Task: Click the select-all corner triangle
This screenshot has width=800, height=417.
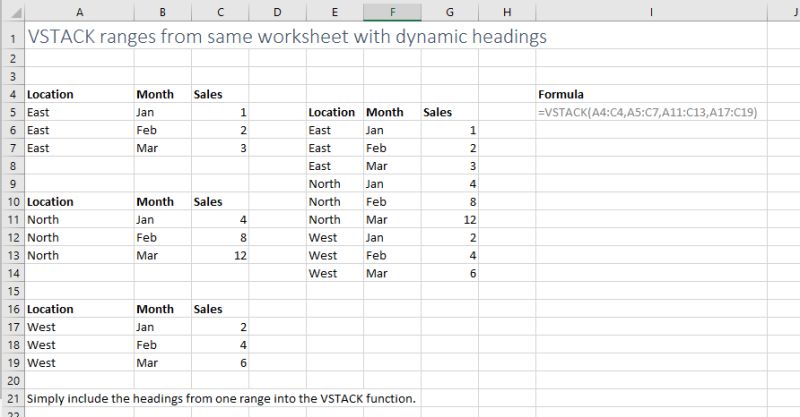Action: 16,13
